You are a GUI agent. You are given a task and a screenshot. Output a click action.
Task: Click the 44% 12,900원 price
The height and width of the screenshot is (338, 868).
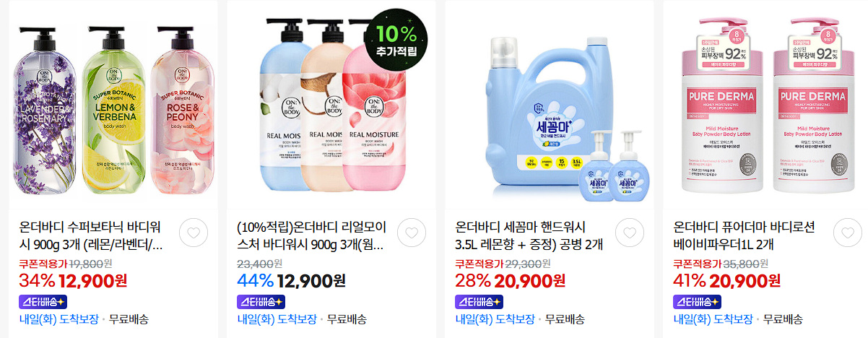[x=291, y=280]
